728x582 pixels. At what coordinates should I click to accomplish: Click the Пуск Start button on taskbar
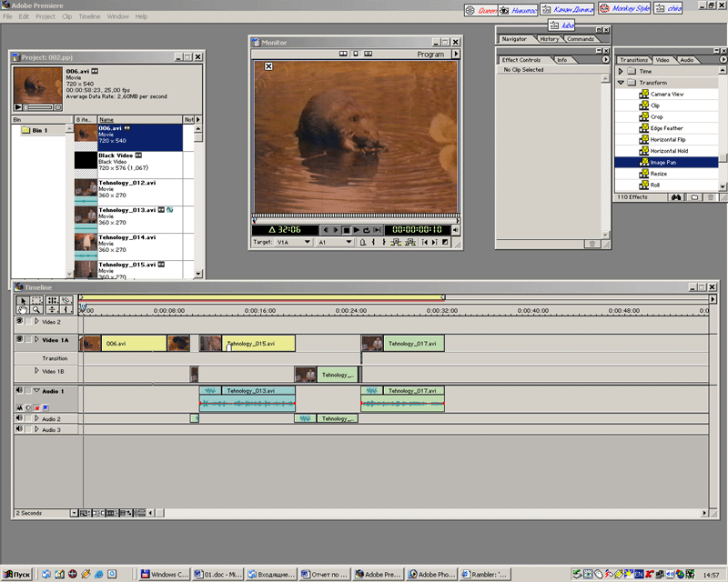coord(17,574)
